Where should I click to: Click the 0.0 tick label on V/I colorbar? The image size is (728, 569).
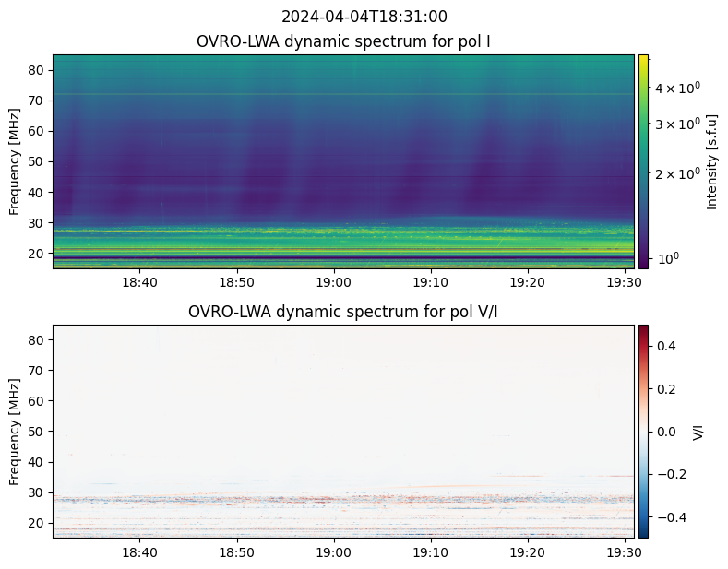point(666,432)
